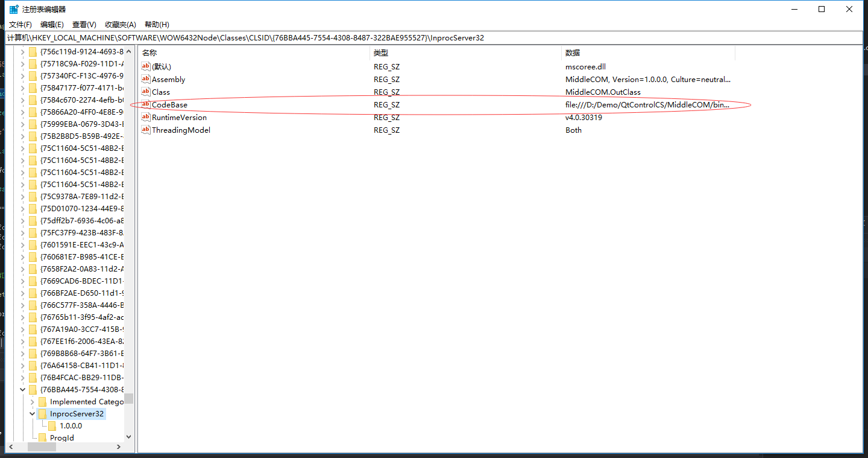This screenshot has height=458, width=868.
Task: Click the MiddleCOM, Version=1.0.0.0 data value
Action: click(648, 79)
